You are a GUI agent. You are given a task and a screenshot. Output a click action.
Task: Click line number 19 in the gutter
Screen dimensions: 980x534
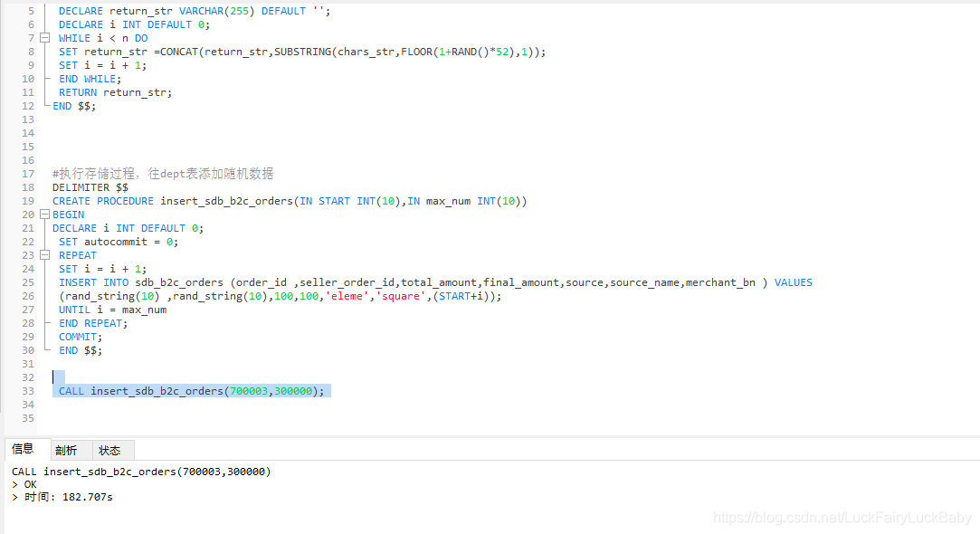[x=27, y=201]
